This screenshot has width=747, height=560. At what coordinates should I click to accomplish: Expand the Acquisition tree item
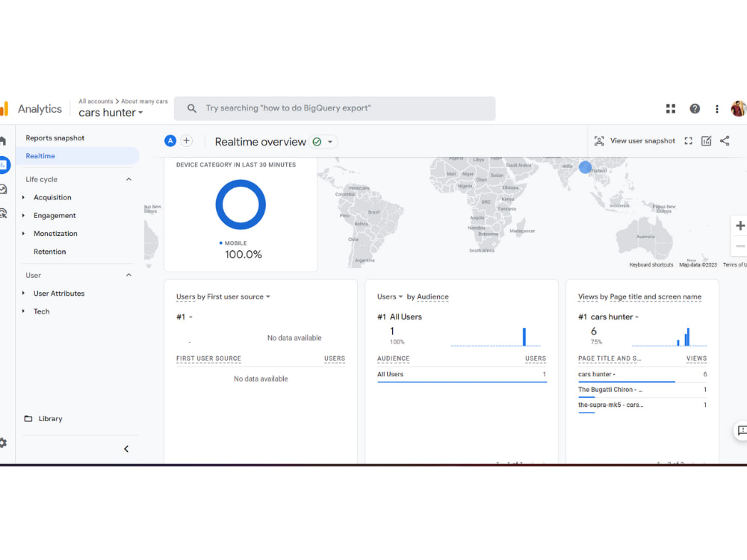(23, 197)
